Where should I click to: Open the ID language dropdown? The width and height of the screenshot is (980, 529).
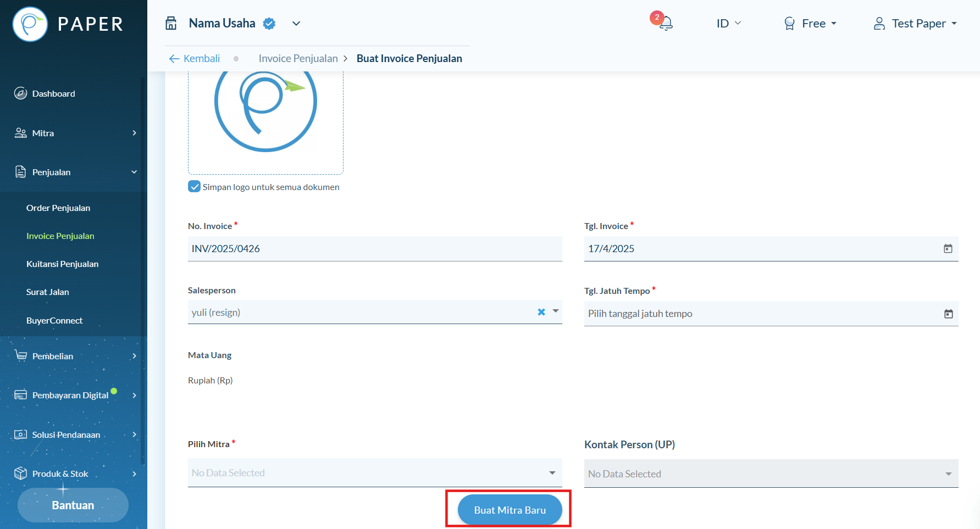point(729,24)
